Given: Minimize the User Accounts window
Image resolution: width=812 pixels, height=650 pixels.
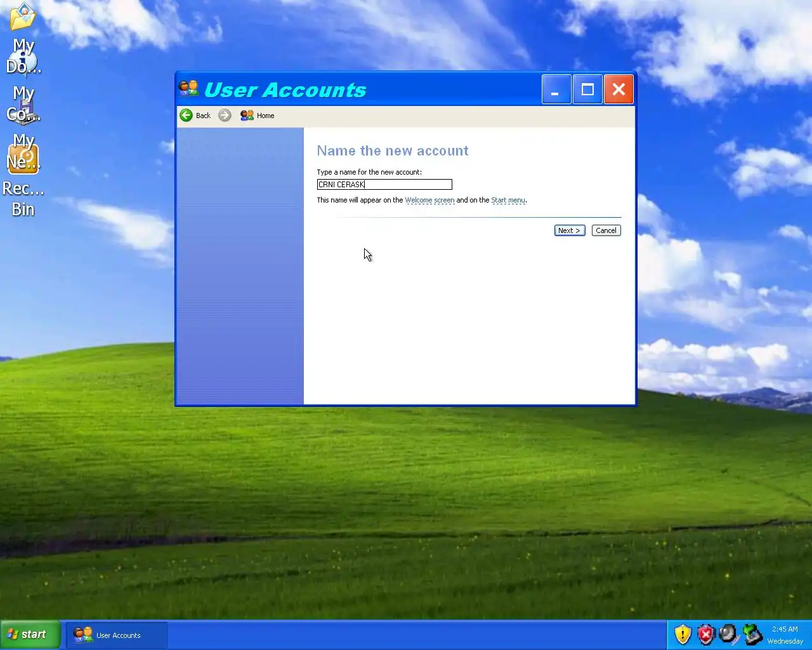Looking at the screenshot, I should pos(556,90).
